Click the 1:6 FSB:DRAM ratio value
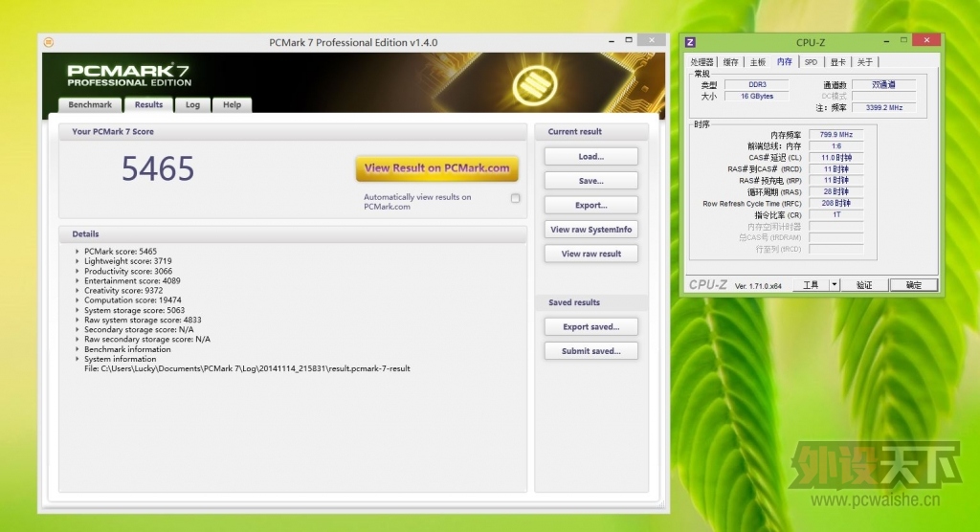 click(835, 146)
